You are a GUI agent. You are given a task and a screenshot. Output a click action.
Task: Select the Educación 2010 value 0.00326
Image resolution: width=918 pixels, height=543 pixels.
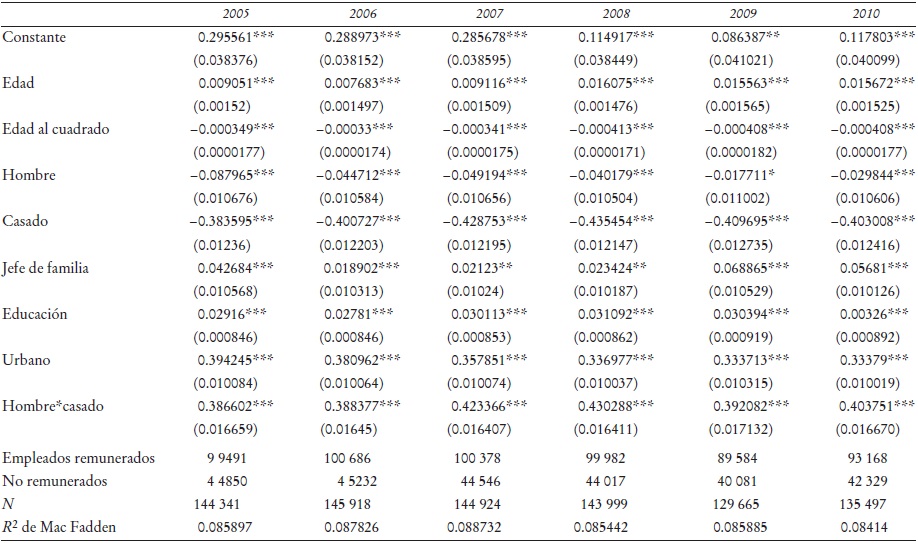tap(870, 313)
